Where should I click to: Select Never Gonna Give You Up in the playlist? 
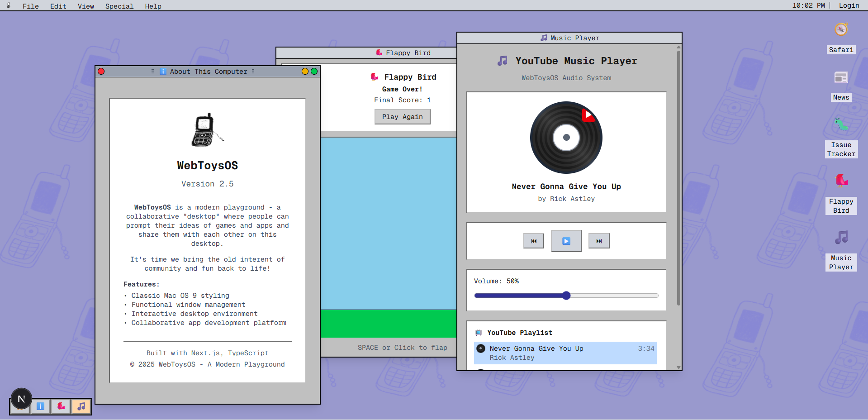[x=565, y=353]
